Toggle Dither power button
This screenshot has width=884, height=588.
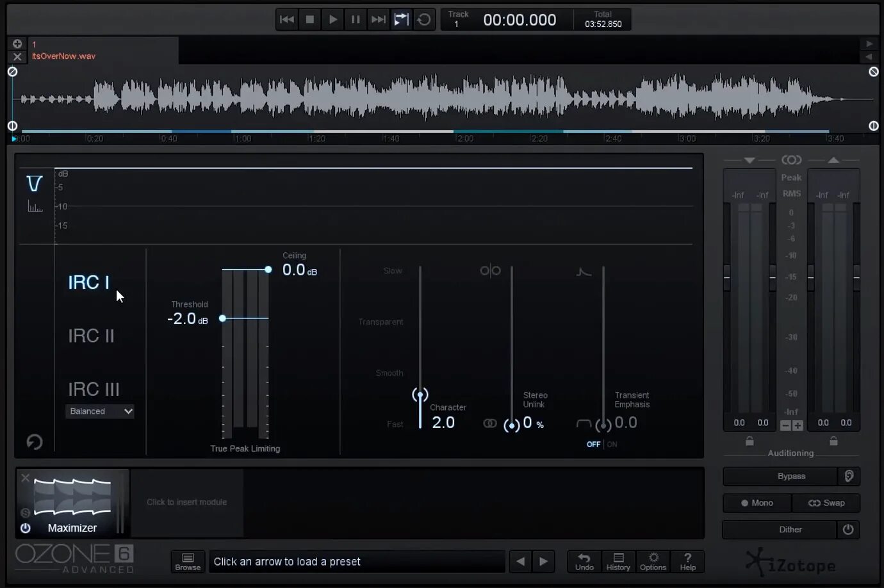pyautogui.click(x=848, y=530)
